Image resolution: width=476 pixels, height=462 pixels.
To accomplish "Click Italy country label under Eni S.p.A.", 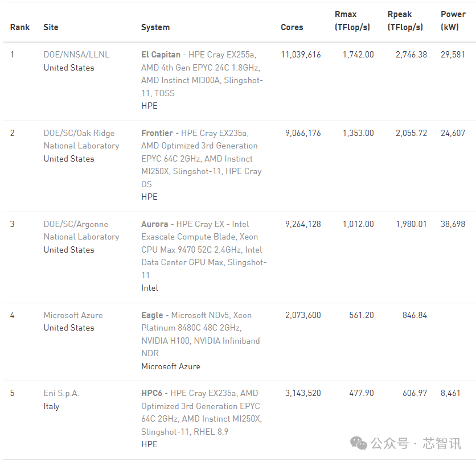I will [51, 406].
